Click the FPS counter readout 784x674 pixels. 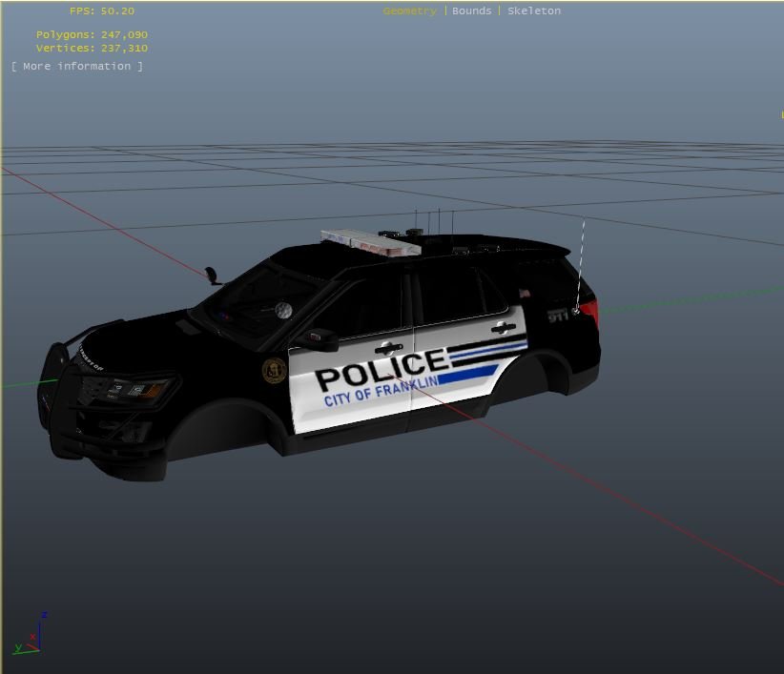click(x=101, y=11)
